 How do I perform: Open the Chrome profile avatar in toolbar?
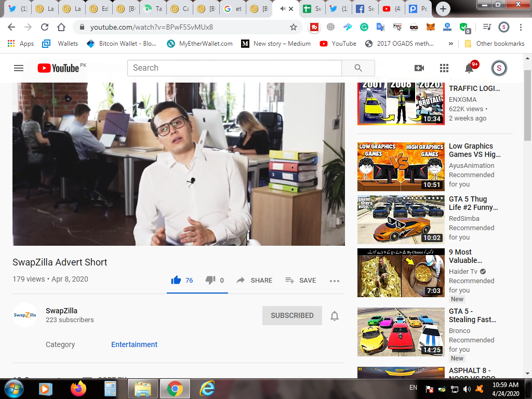(503, 27)
